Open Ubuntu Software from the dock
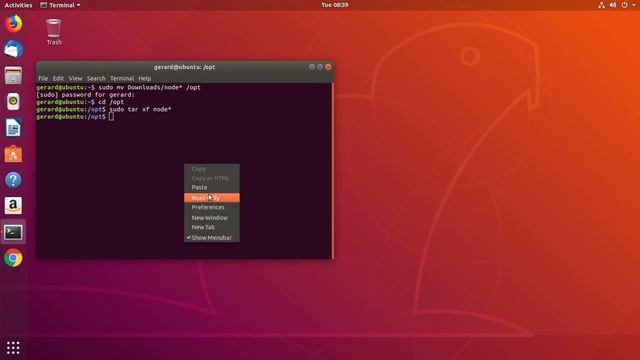The height and width of the screenshot is (360, 640). pos(13,154)
